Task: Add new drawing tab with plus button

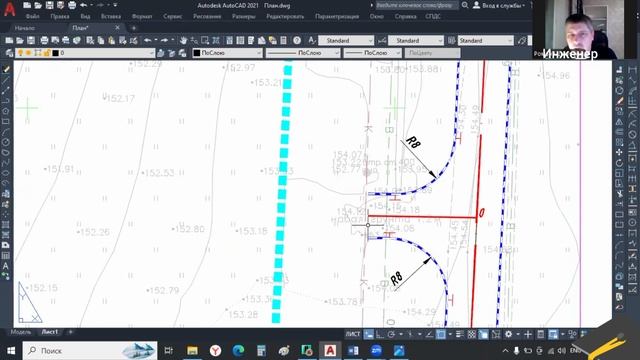Action: coord(133,28)
